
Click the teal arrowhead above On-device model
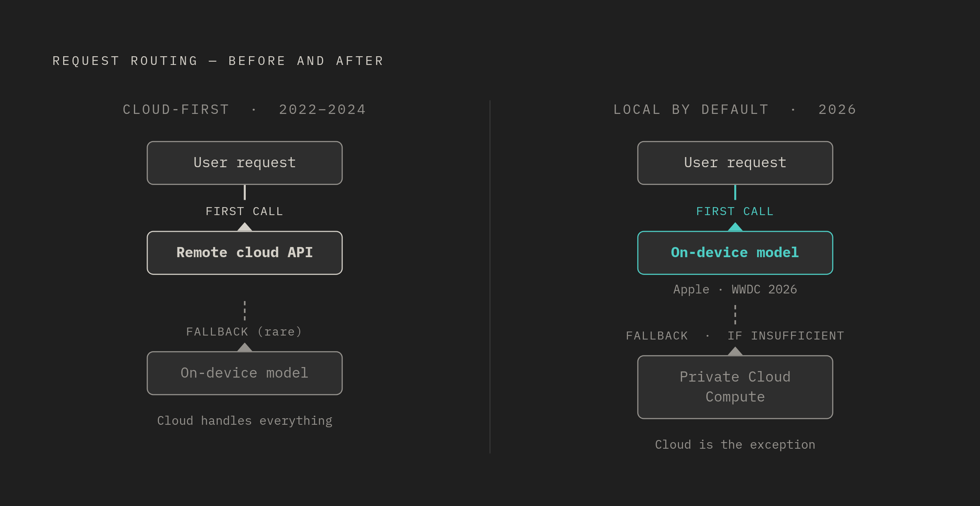(x=735, y=227)
